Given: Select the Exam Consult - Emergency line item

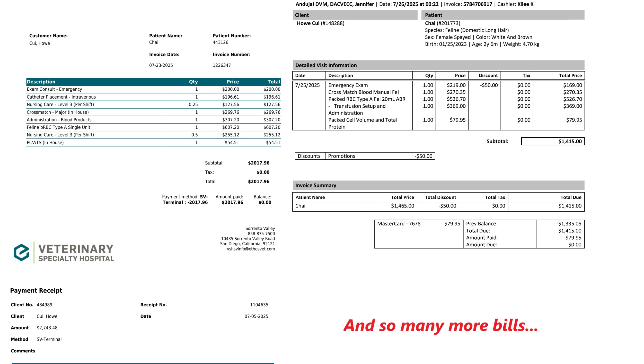Looking at the screenshot, I should tap(55, 89).
